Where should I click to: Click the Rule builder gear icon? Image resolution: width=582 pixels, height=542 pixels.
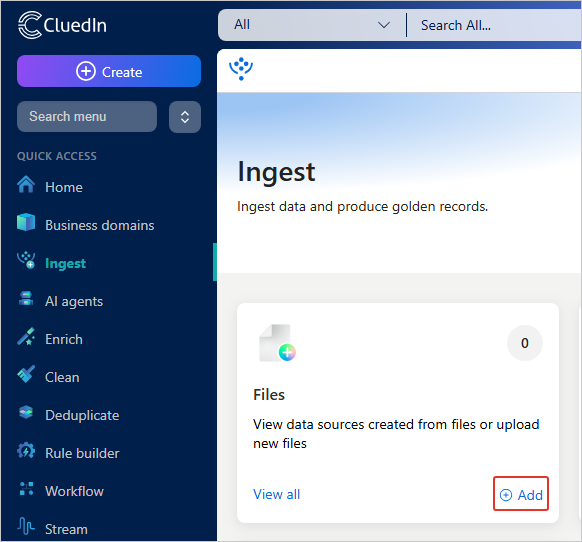click(x=26, y=451)
